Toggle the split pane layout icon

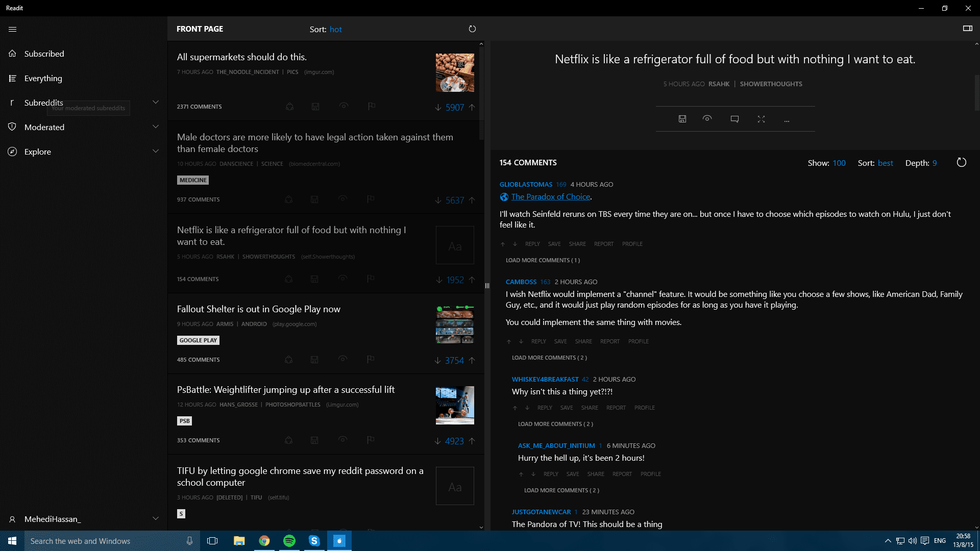pos(967,29)
